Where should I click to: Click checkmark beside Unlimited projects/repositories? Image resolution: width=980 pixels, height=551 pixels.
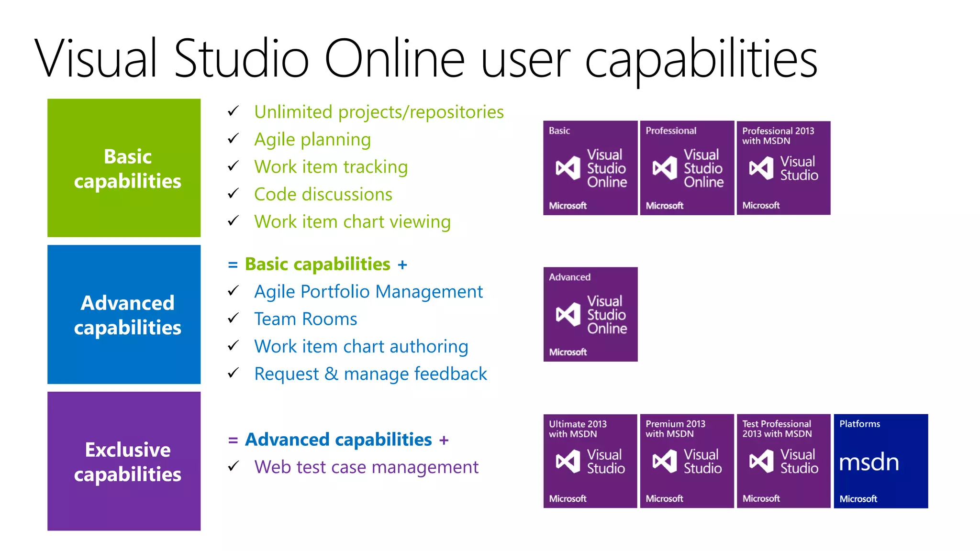point(233,111)
